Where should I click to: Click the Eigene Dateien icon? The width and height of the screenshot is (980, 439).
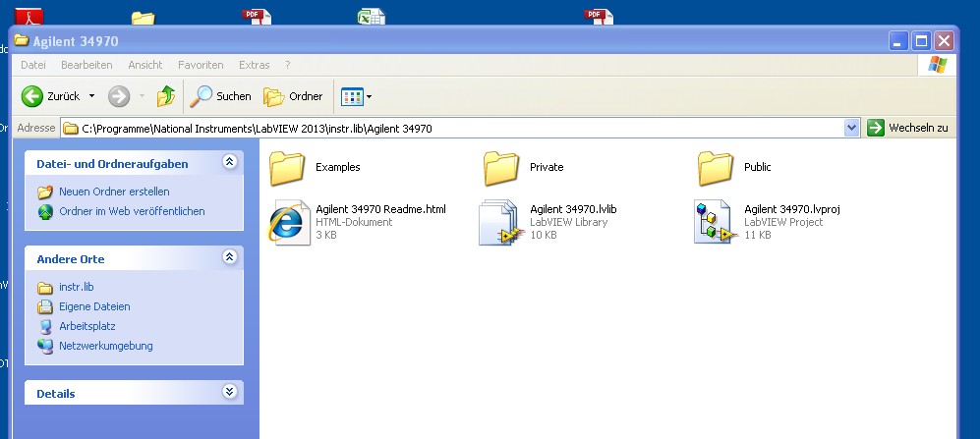[x=45, y=306]
